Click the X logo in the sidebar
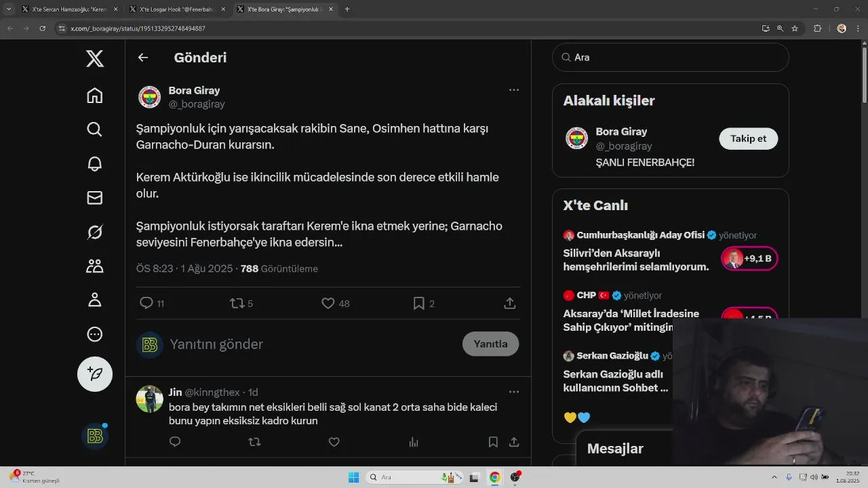This screenshot has width=868, height=488. [x=95, y=59]
